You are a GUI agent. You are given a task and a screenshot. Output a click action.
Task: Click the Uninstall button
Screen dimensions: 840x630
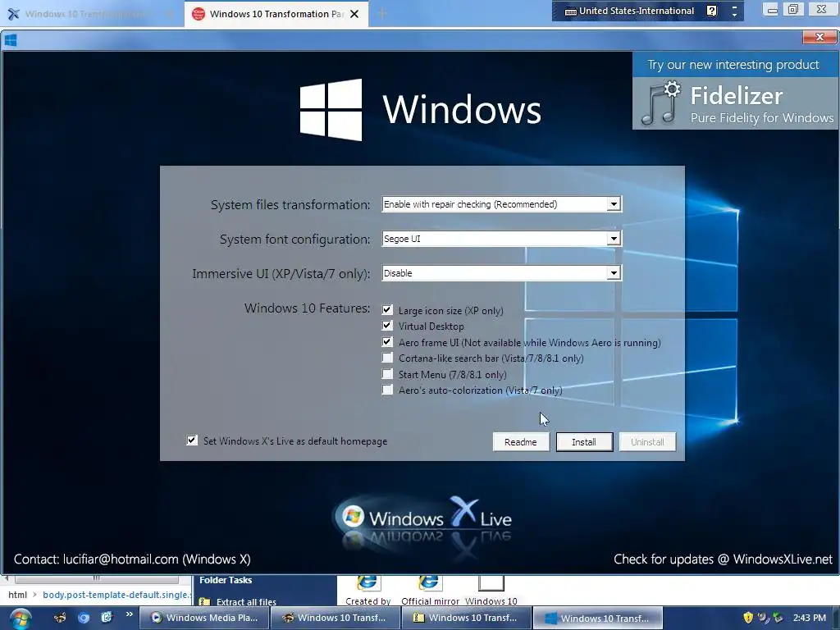(647, 442)
